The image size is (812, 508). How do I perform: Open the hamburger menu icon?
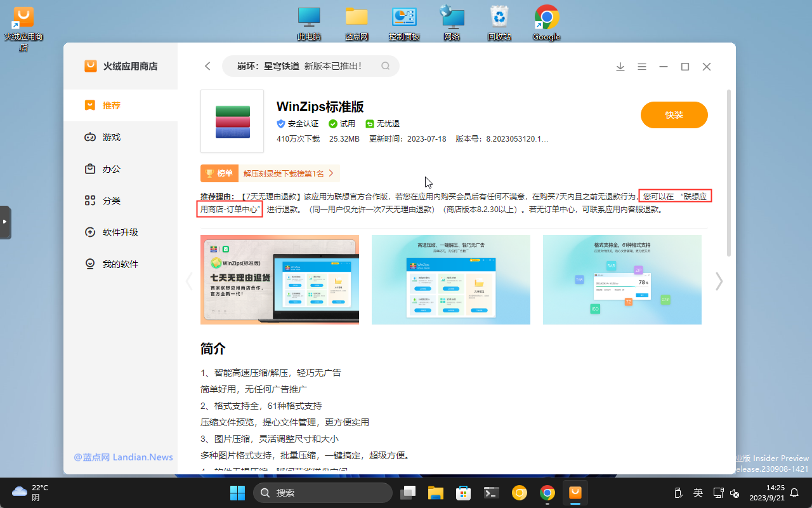point(642,67)
